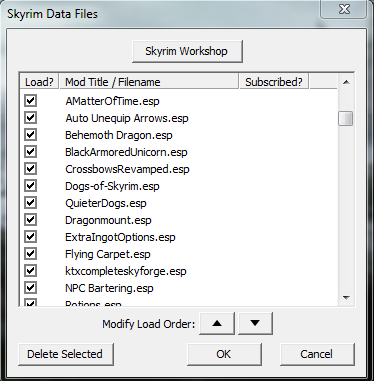Click scrollbar up arrow in mod list
This screenshot has height=381, width=374.
point(346,82)
